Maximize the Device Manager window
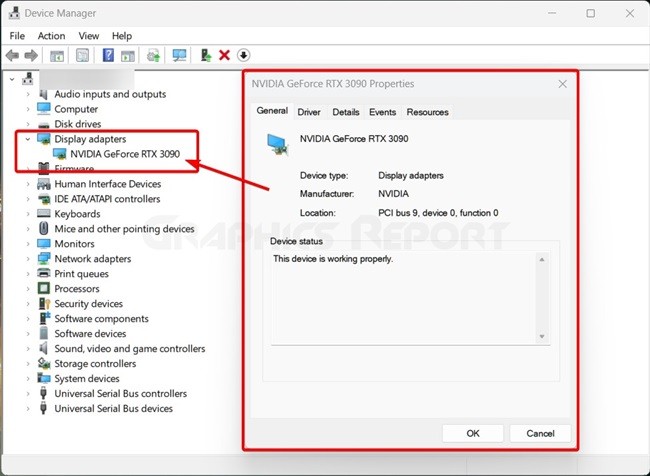650x476 pixels. pos(591,13)
